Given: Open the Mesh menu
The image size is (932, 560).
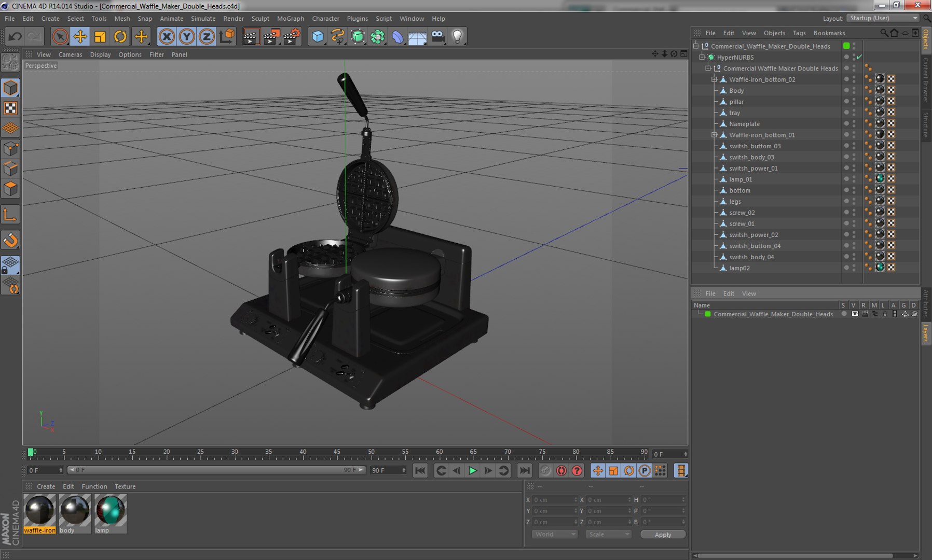Looking at the screenshot, I should coord(122,18).
